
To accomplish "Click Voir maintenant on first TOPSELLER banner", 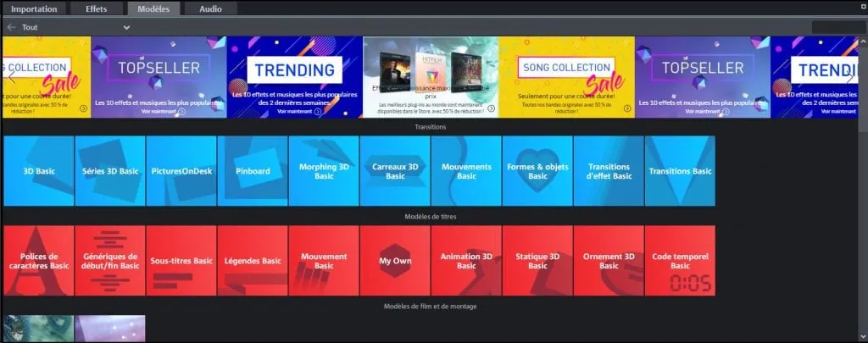I will coord(159,111).
